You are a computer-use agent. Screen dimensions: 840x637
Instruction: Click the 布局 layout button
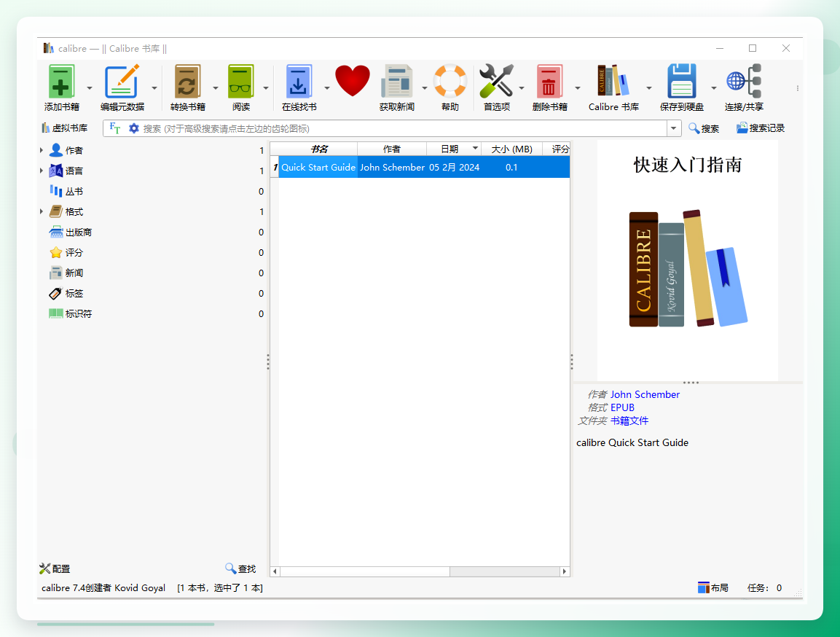click(713, 587)
